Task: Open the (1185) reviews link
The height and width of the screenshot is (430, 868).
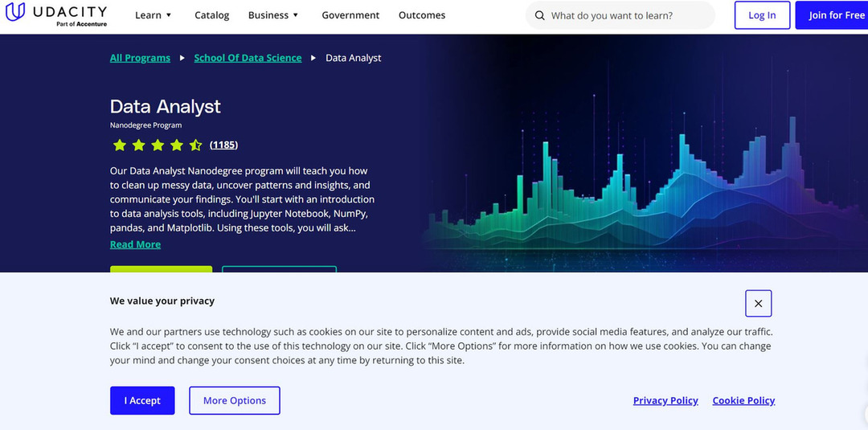Action: coord(223,145)
